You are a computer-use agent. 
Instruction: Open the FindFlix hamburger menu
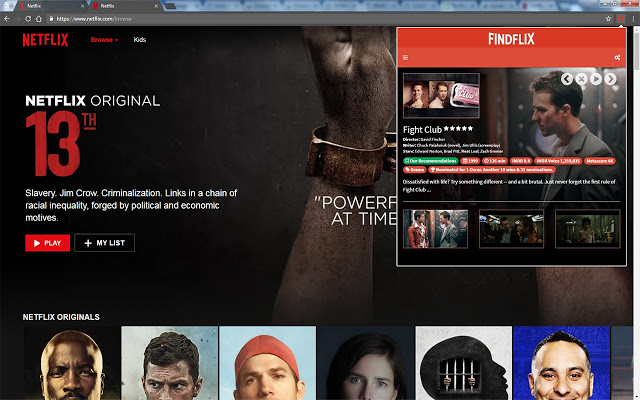405,58
